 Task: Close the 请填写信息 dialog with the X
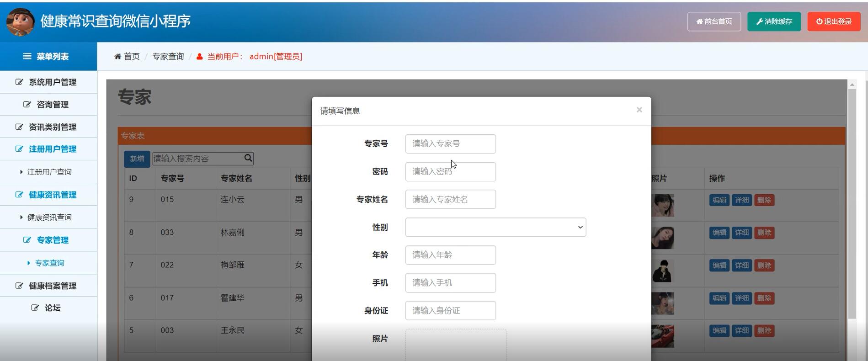click(639, 110)
